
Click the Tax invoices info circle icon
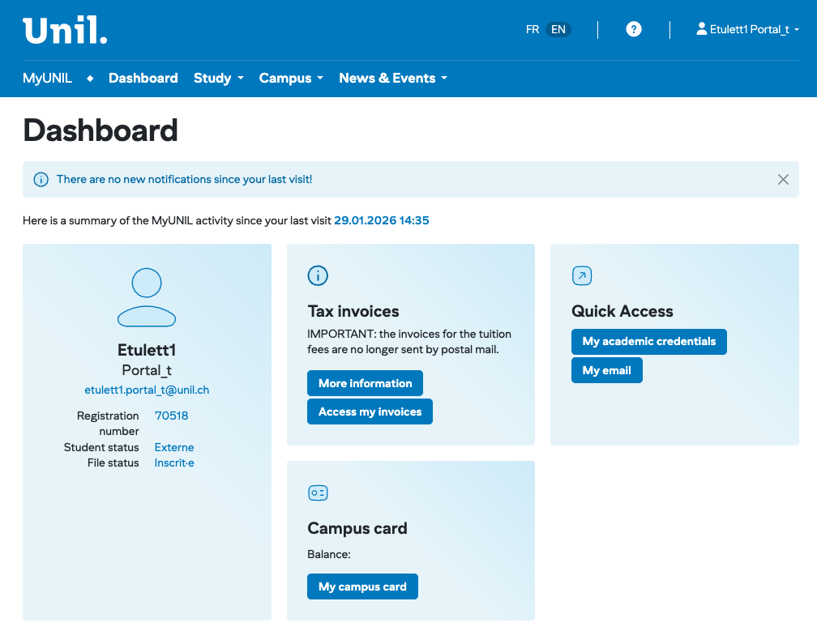(x=318, y=275)
